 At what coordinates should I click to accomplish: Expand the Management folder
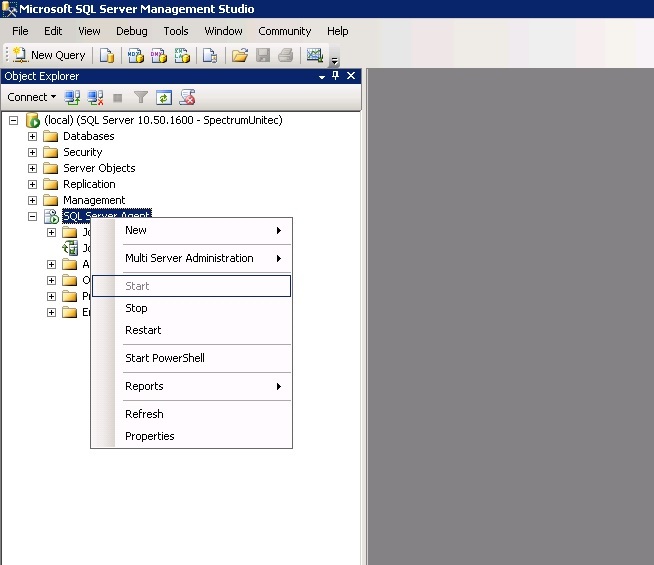click(x=32, y=200)
